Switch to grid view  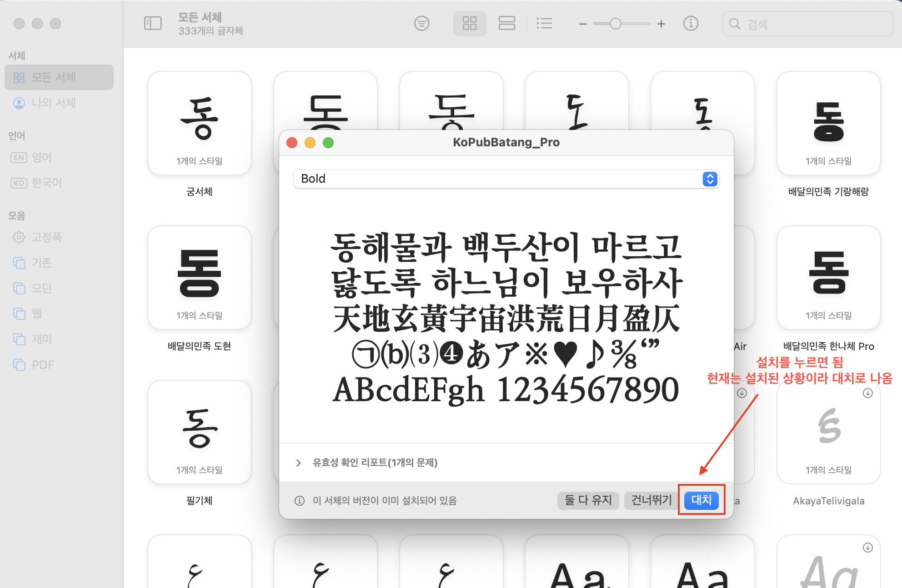(x=469, y=23)
